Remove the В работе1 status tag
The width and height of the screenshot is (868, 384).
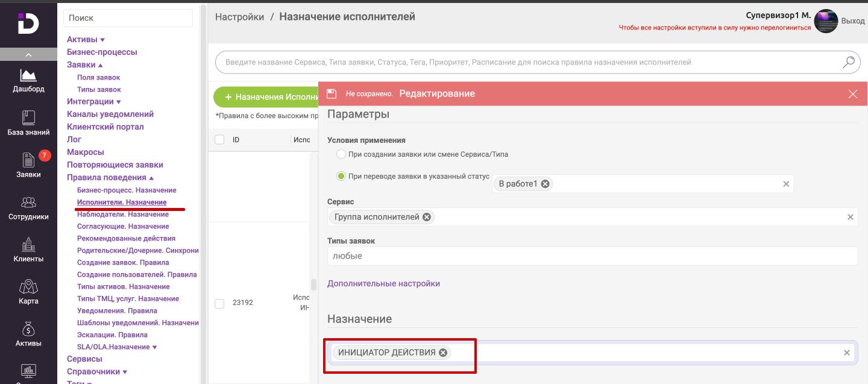pos(545,184)
